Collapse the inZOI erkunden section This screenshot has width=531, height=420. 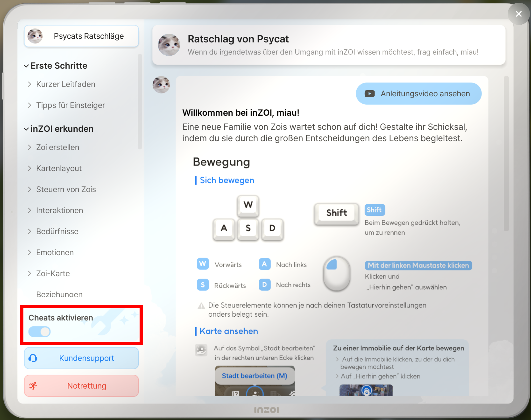coord(26,129)
